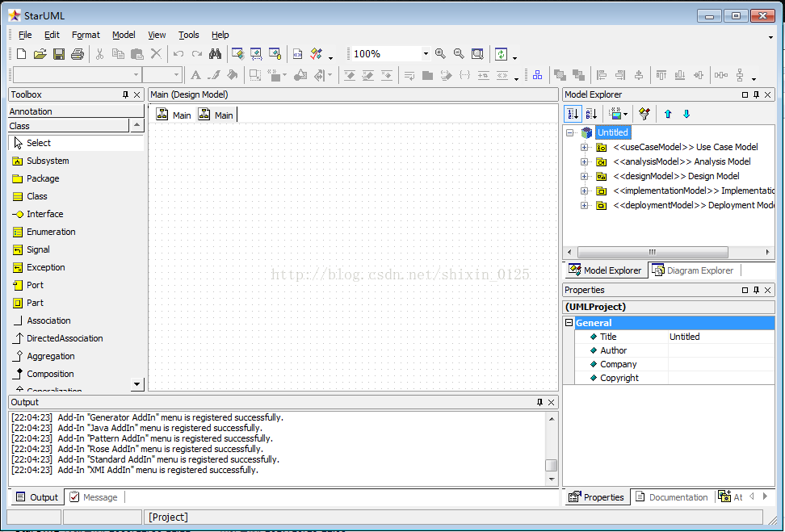Screen dimensions: 785x532
Task: Click the Find binoculars icon
Action: pos(216,54)
